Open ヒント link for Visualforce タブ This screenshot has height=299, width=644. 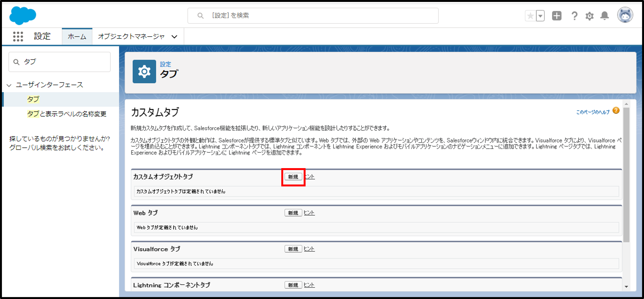click(309, 249)
